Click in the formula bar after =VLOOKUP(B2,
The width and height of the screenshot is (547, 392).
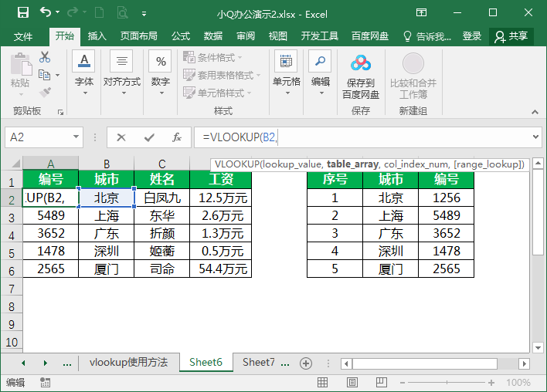[x=278, y=137]
